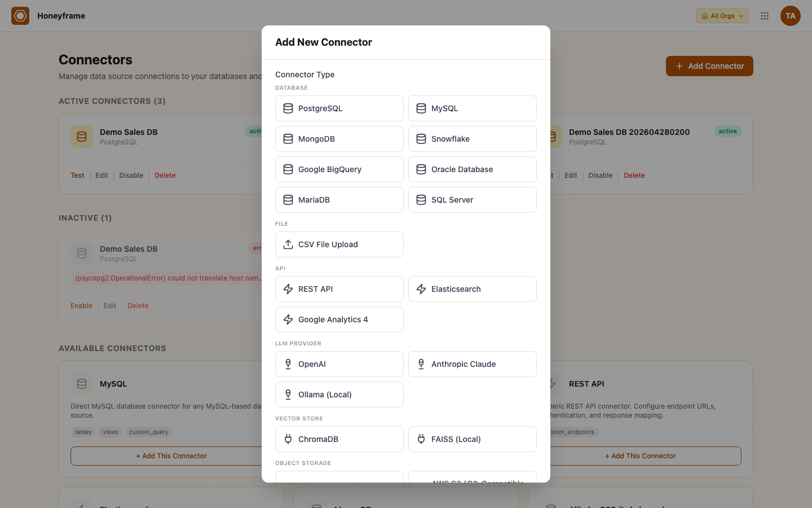Select MySQL connector type in dialog
812x508 pixels.
pyautogui.click(x=473, y=108)
